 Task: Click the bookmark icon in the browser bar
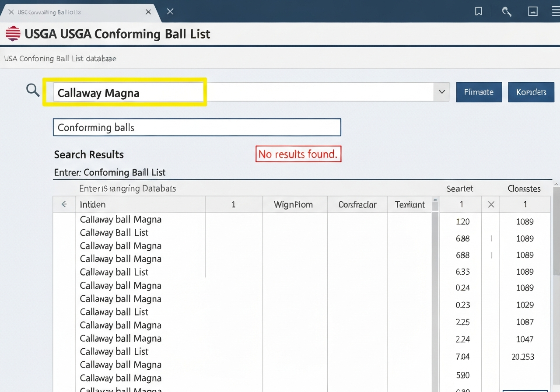[x=479, y=12]
